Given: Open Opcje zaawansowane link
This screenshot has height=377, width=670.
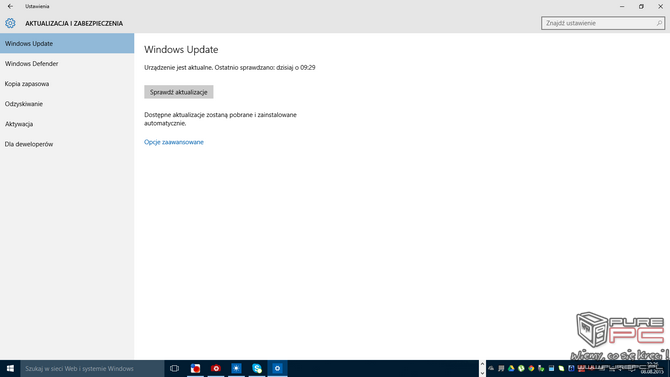Looking at the screenshot, I should click(174, 142).
